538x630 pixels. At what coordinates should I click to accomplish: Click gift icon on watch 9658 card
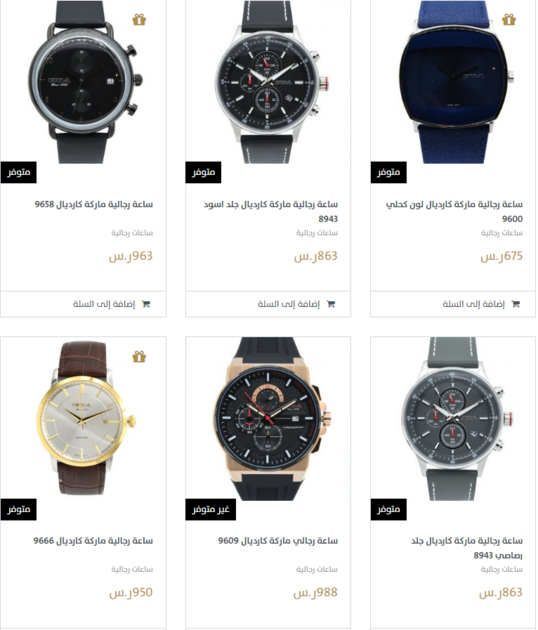pyautogui.click(x=139, y=20)
